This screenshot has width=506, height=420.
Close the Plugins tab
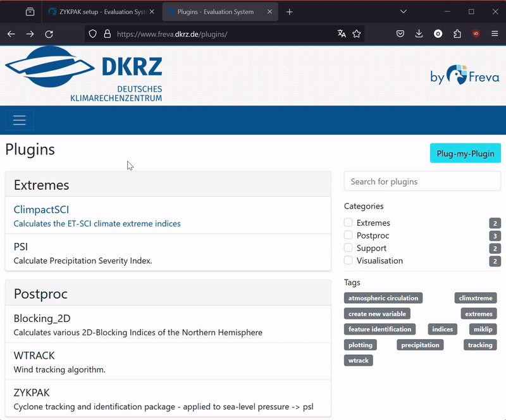coord(270,11)
